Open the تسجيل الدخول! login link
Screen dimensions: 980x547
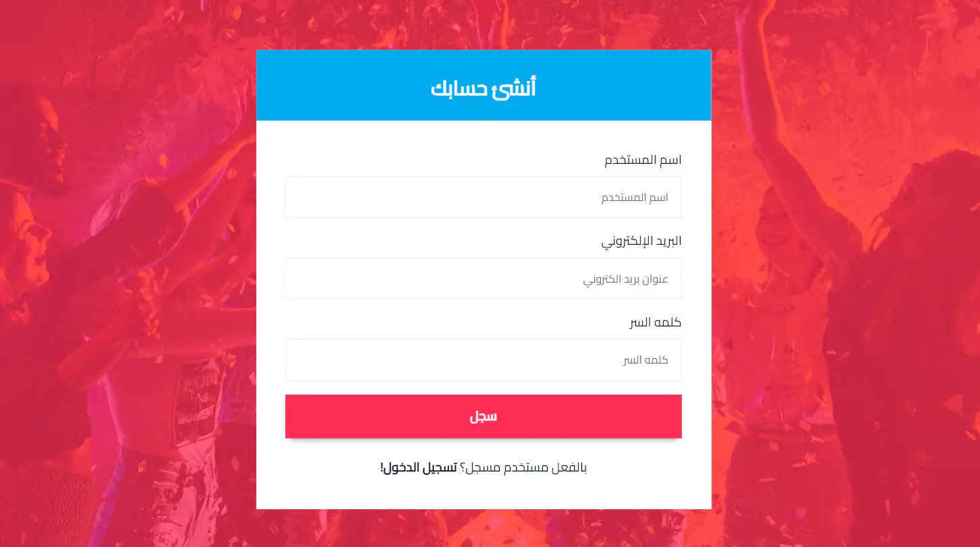point(419,467)
